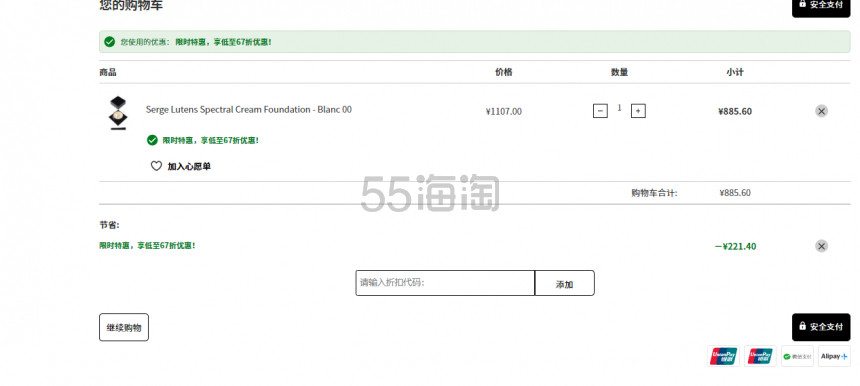
Task: Click the 添加 button
Action: tap(564, 283)
